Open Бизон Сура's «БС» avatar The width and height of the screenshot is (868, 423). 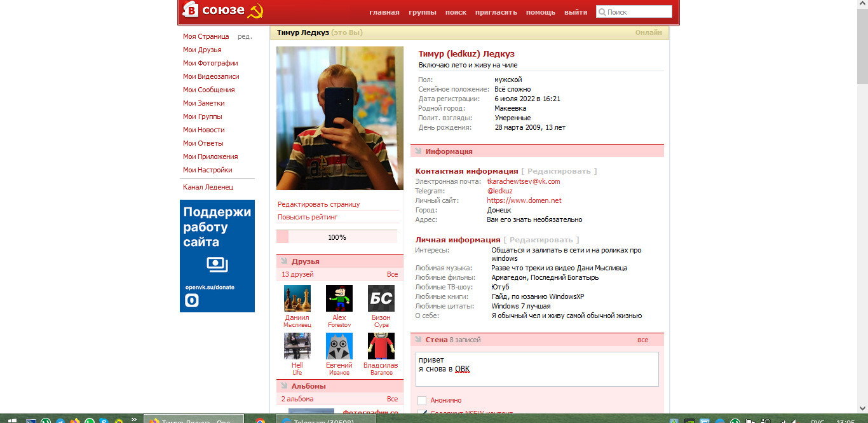(x=381, y=298)
